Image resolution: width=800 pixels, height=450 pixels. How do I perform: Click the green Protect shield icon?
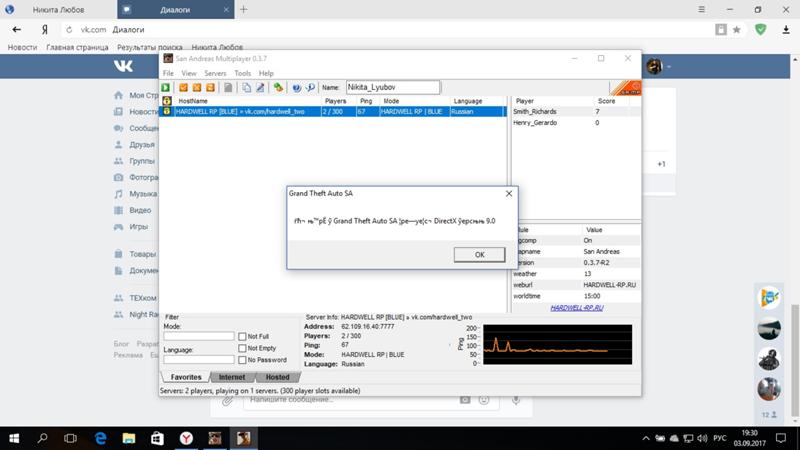pos(761,29)
